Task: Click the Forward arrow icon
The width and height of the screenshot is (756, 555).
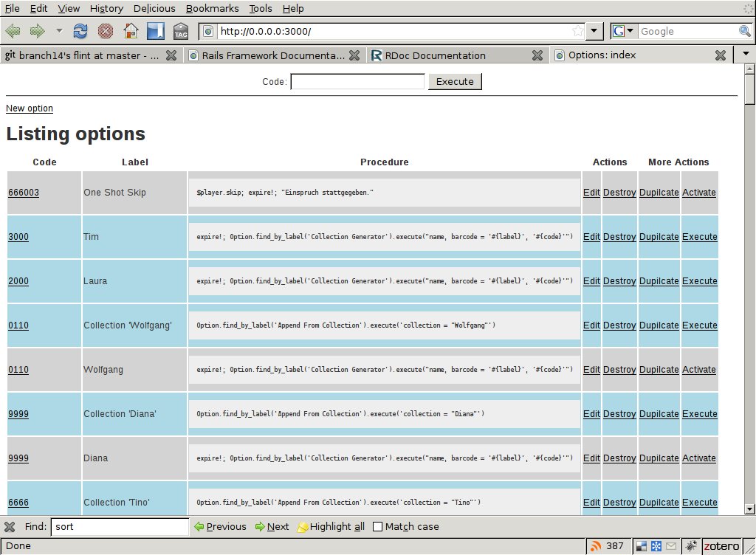Action: point(38,31)
